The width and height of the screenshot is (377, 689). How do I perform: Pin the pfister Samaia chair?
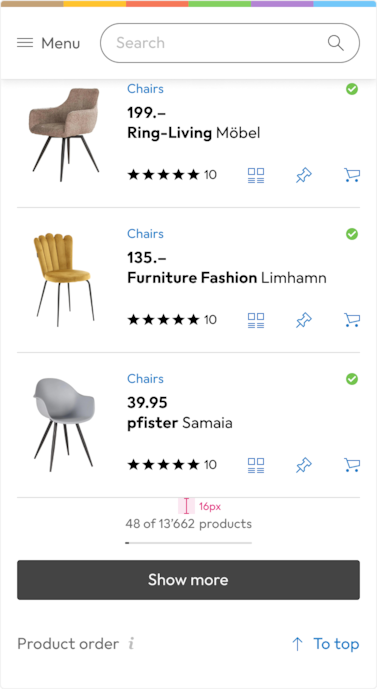[x=304, y=465]
